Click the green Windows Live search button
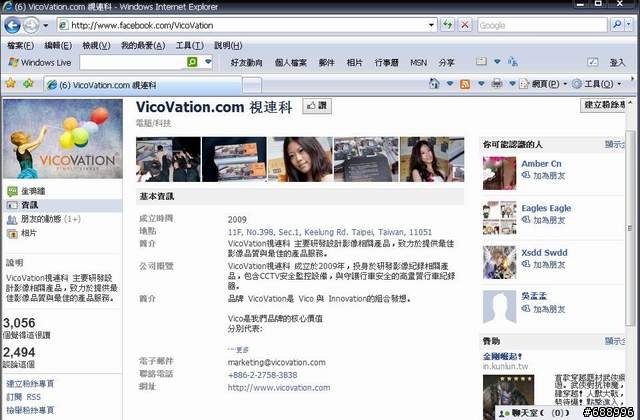 [x=192, y=62]
